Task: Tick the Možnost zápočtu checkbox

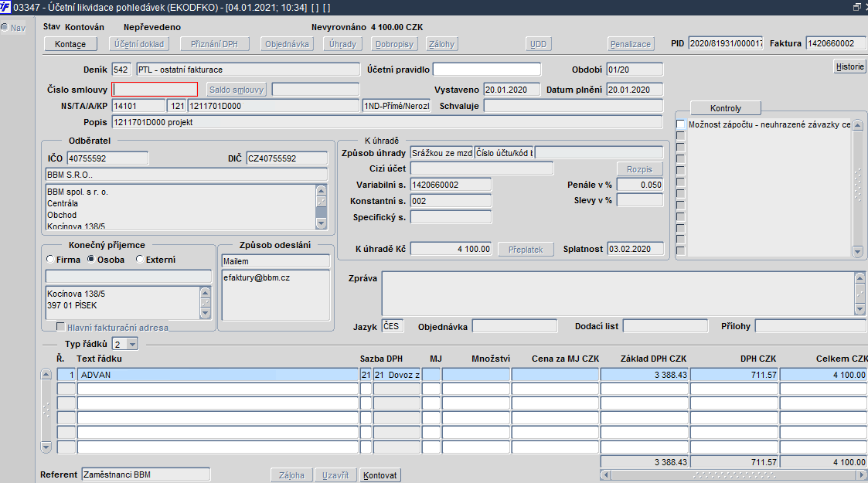Action: pyautogui.click(x=680, y=124)
